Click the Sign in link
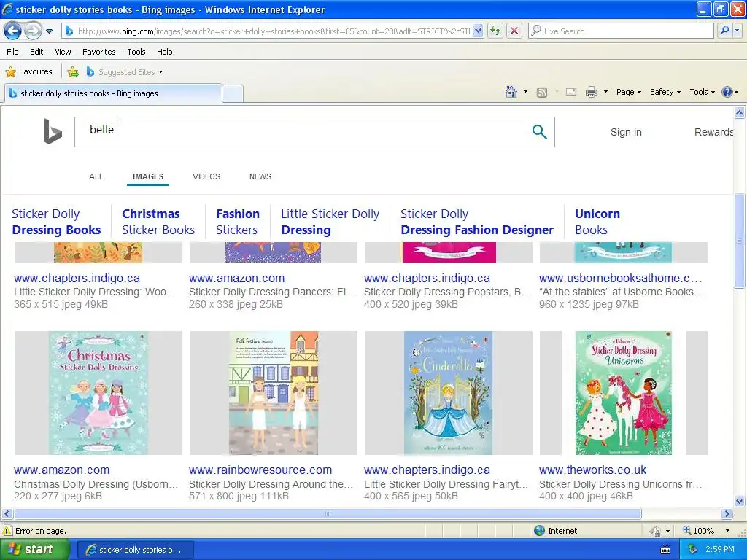747x560 pixels. tap(626, 133)
